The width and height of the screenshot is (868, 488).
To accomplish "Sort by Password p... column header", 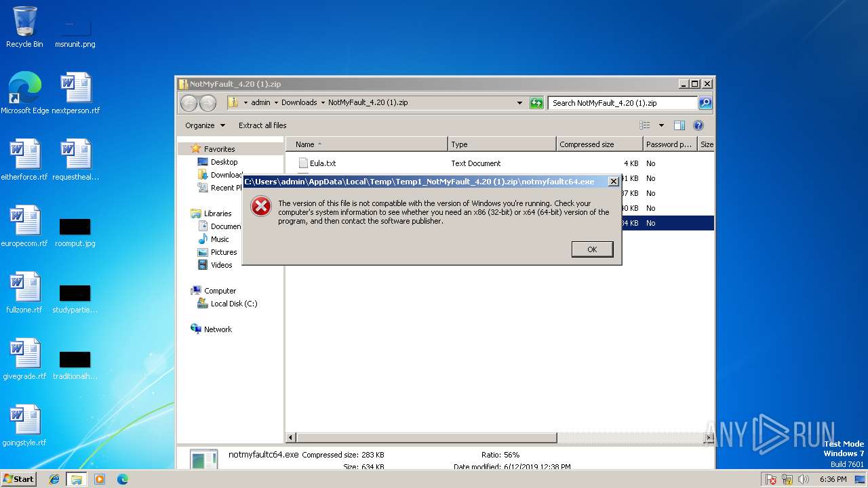I will pyautogui.click(x=670, y=144).
